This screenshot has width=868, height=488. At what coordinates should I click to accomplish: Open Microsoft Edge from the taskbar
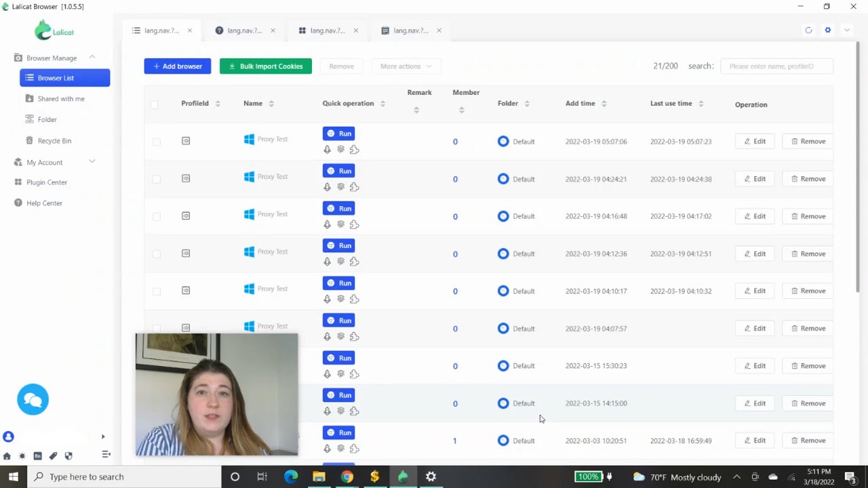click(291, 476)
